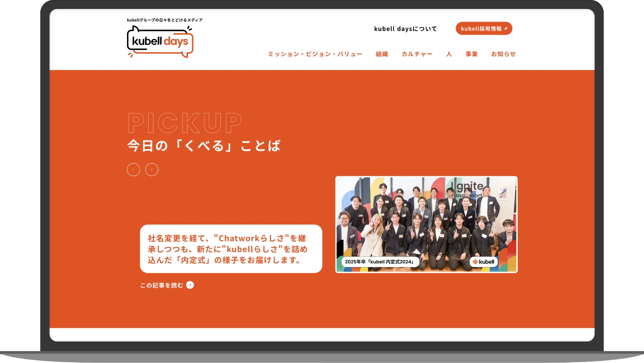This screenshot has height=363, width=644.
Task: Click the kubellグループの日々をとどけるメディア tagline
Action: pyautogui.click(x=165, y=20)
